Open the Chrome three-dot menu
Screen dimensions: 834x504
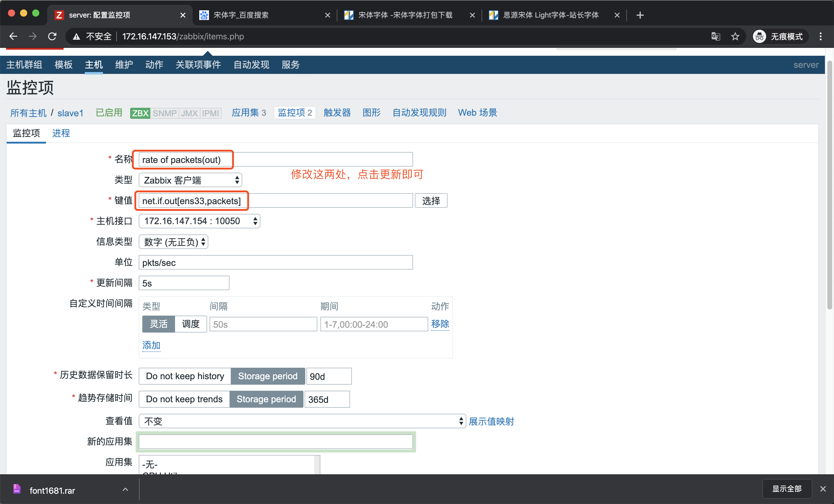[820, 36]
